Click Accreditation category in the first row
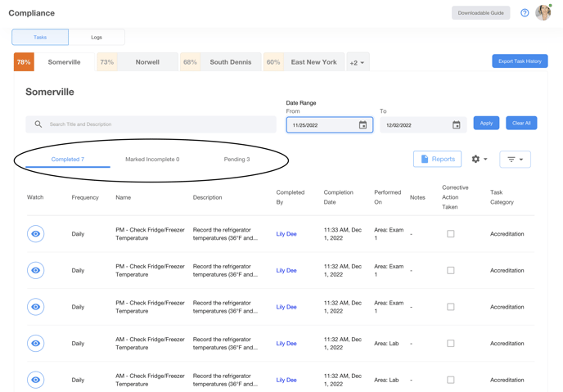This screenshot has height=392, width=563. pyautogui.click(x=507, y=234)
